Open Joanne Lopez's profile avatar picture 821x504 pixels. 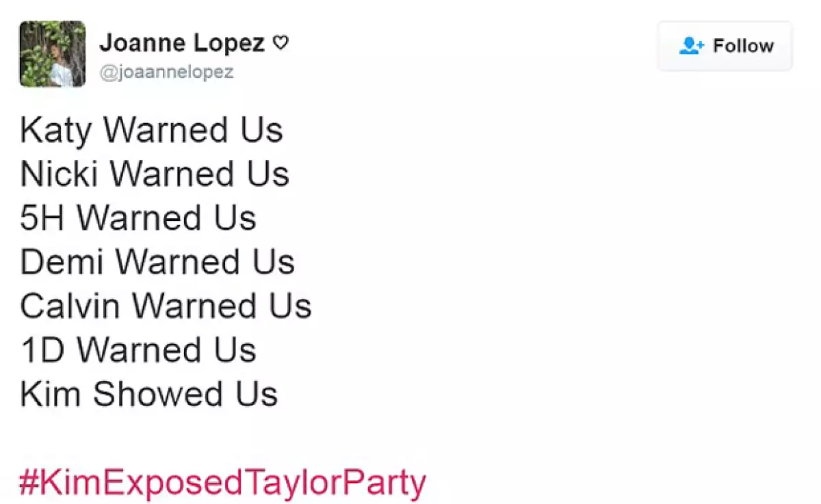point(53,54)
